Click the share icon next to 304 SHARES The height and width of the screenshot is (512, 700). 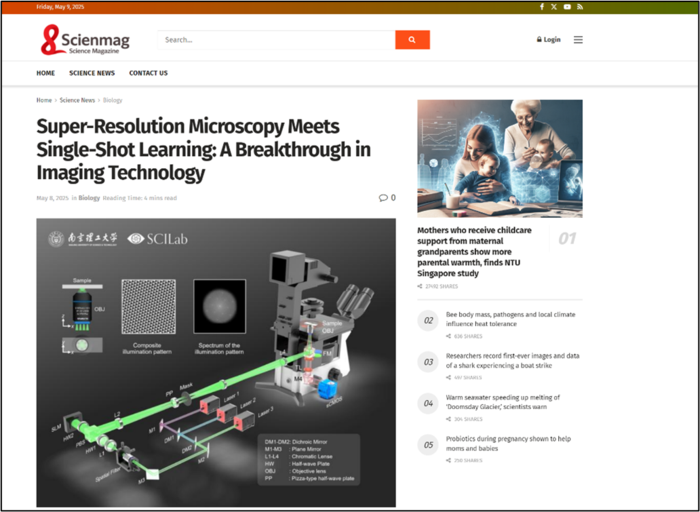click(x=448, y=419)
